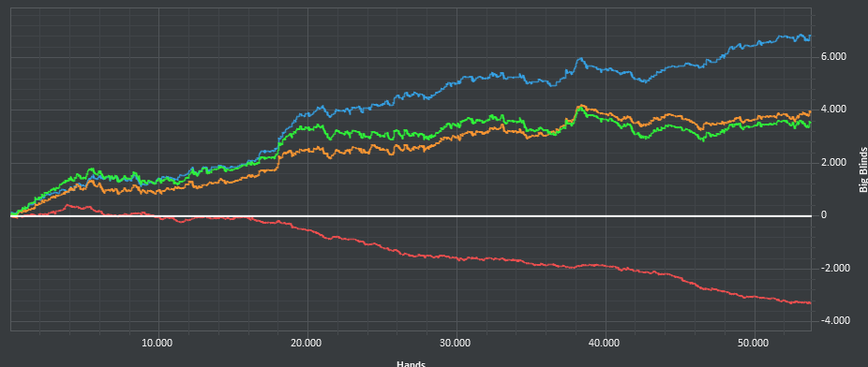
Task: Select the 40.000 hands axis tick label
Action: point(605,344)
